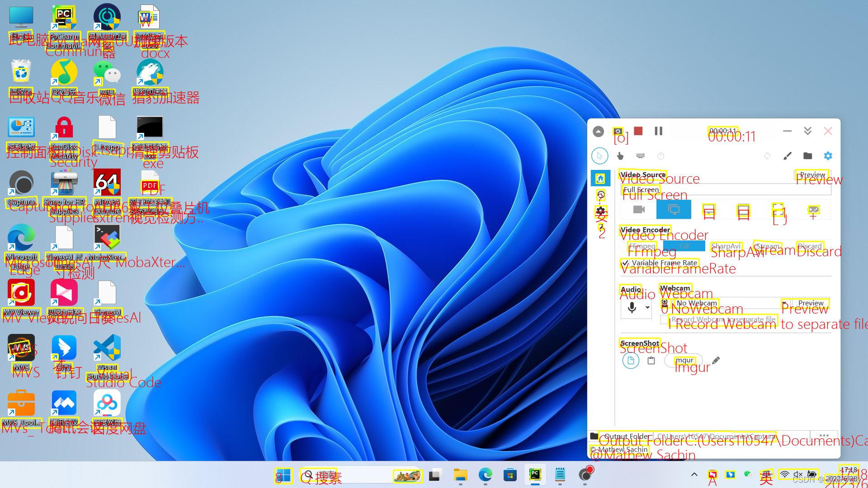
Task: Show hidden system tray icons chevron
Action: coord(694,474)
